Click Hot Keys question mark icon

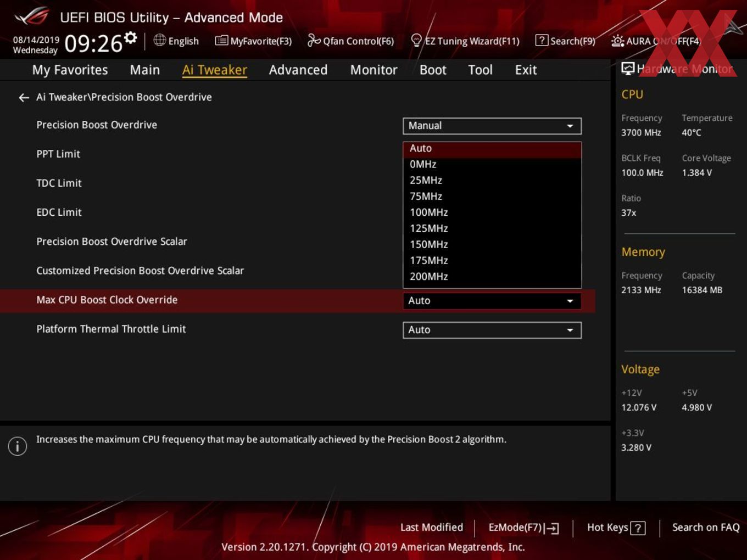coord(638,528)
